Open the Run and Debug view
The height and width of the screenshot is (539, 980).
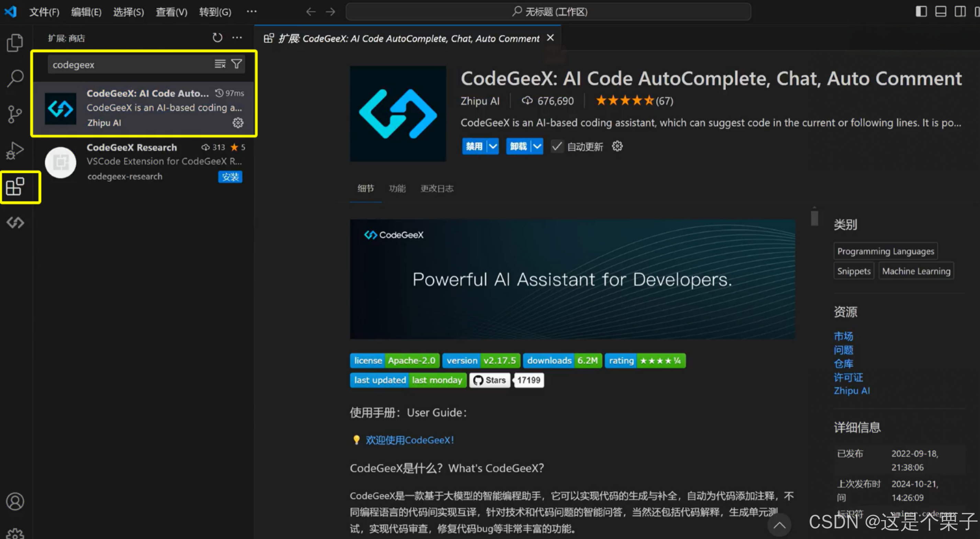pyautogui.click(x=15, y=150)
